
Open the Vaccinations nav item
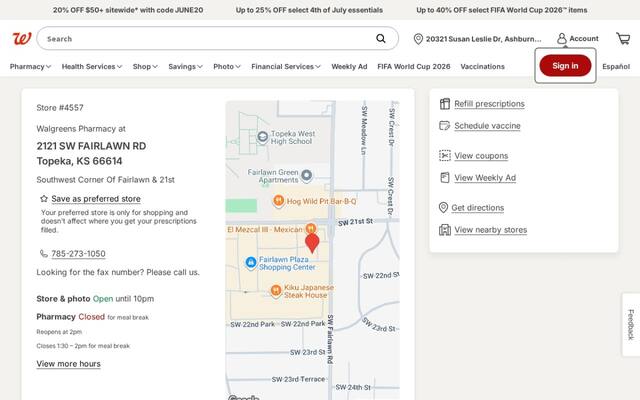tap(482, 66)
